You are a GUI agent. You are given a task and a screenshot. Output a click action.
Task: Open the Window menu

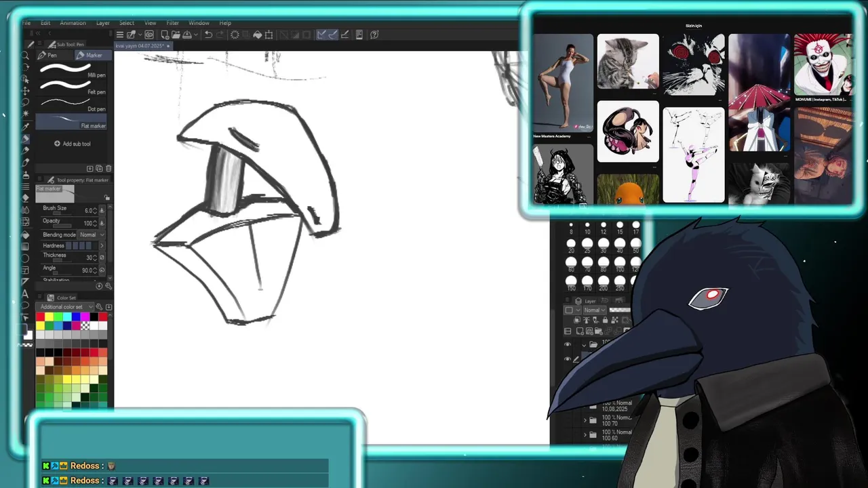pos(199,23)
